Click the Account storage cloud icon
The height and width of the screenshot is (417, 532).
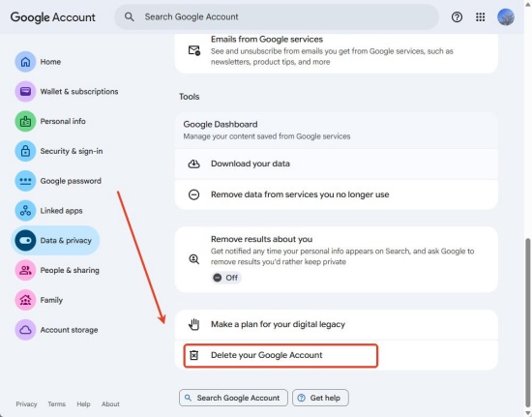click(25, 330)
